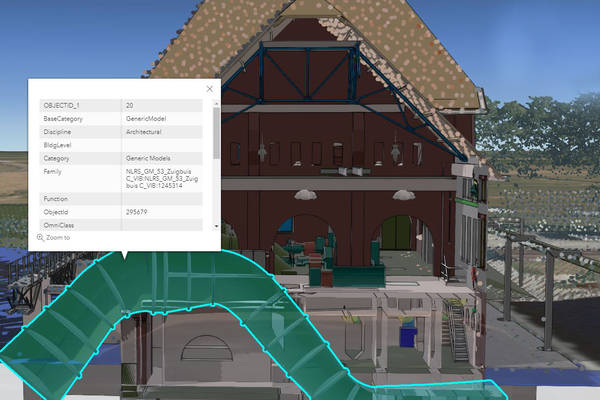The image size is (600, 400).
Task: Select the ObjectId value 295679
Action: (138, 212)
